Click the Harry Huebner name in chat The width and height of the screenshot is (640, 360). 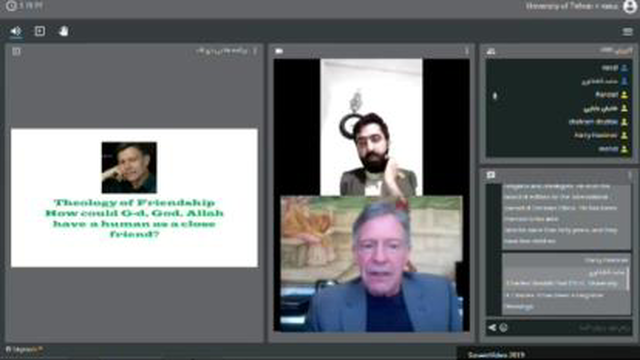pyautogui.click(x=606, y=260)
